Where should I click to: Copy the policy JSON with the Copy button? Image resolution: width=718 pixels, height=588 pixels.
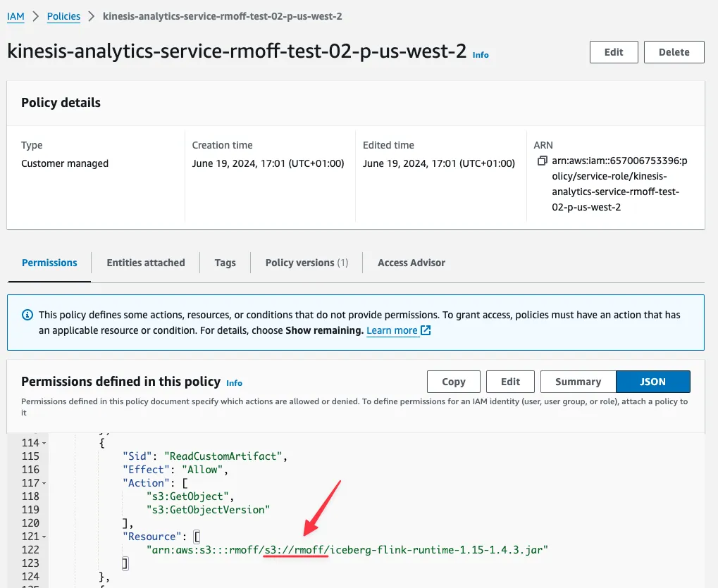453,382
